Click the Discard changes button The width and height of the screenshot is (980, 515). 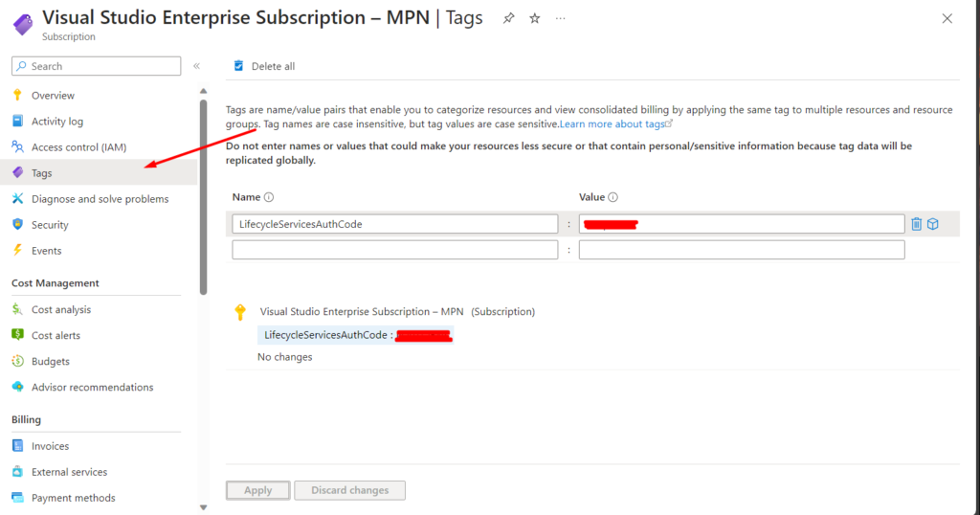[350, 491]
